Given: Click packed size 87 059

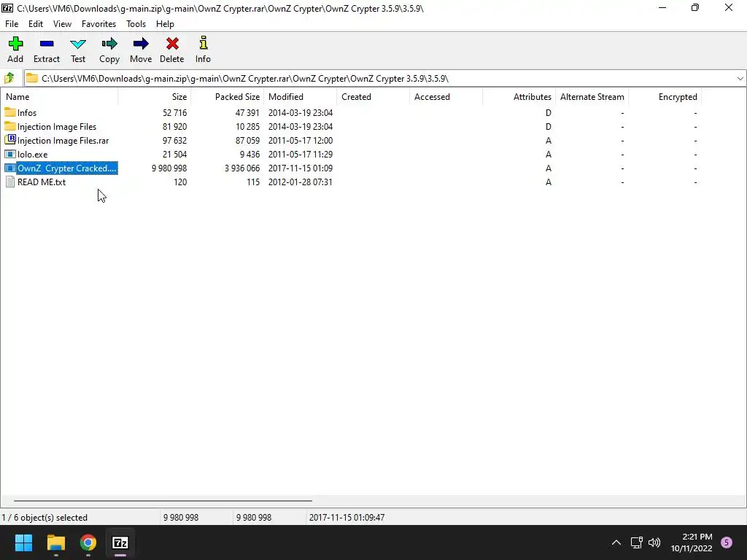Looking at the screenshot, I should coord(247,141).
